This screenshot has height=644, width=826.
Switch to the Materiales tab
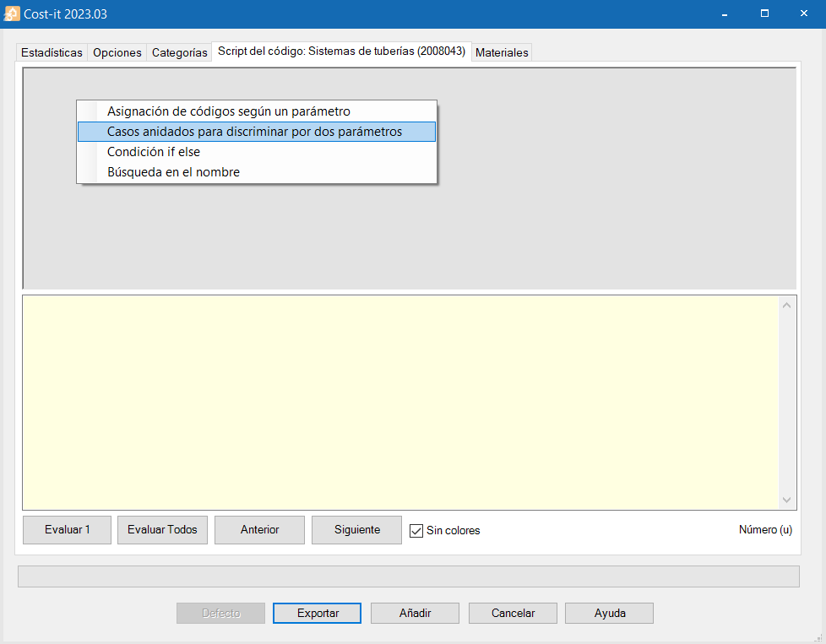[502, 52]
